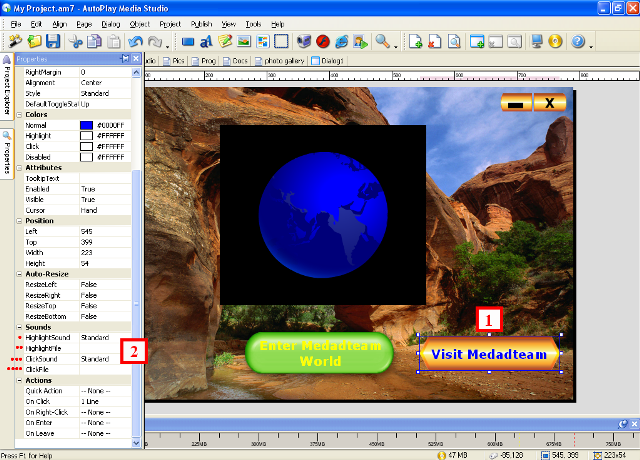Image resolution: width=640 pixels, height=460 pixels.
Task: Click the Help question mark icon
Action: [577, 42]
